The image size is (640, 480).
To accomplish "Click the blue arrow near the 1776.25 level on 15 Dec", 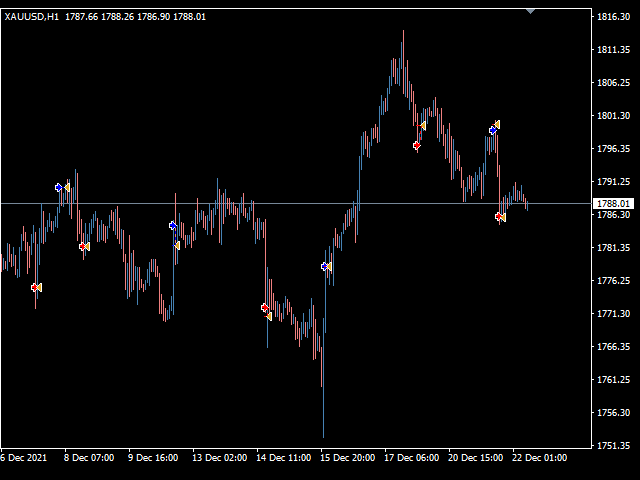I will click(x=325, y=267).
